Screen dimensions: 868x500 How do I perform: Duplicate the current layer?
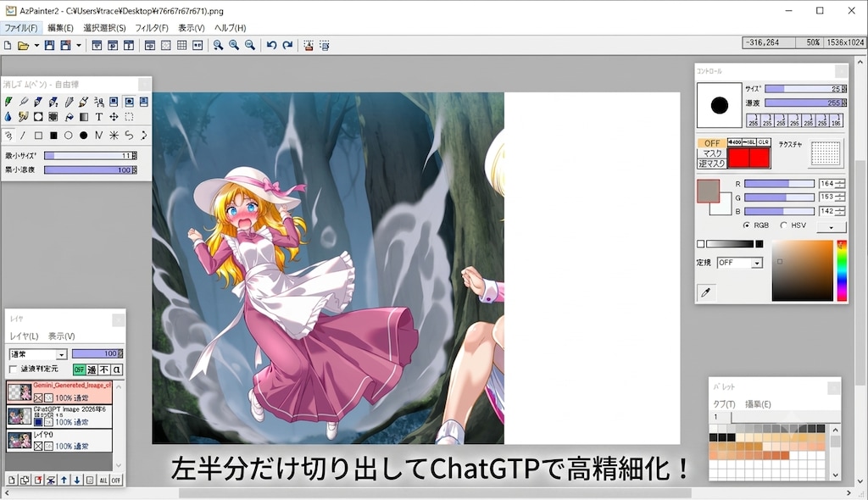point(25,480)
